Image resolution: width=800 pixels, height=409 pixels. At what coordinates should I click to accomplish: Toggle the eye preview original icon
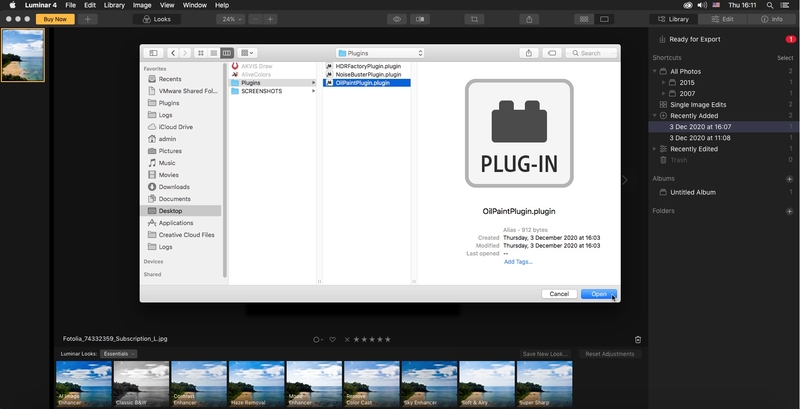[x=396, y=19]
